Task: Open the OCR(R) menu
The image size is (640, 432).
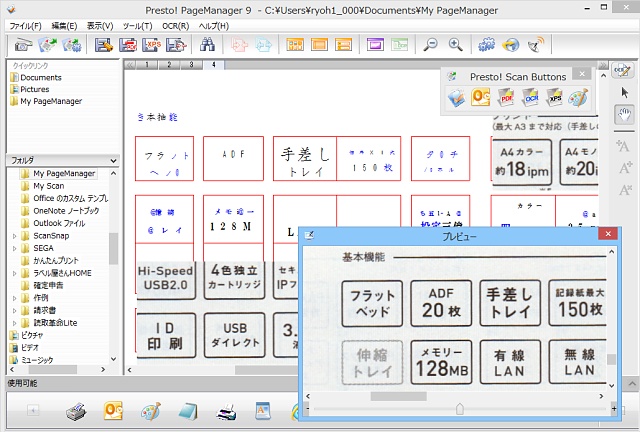Action: [x=176, y=26]
